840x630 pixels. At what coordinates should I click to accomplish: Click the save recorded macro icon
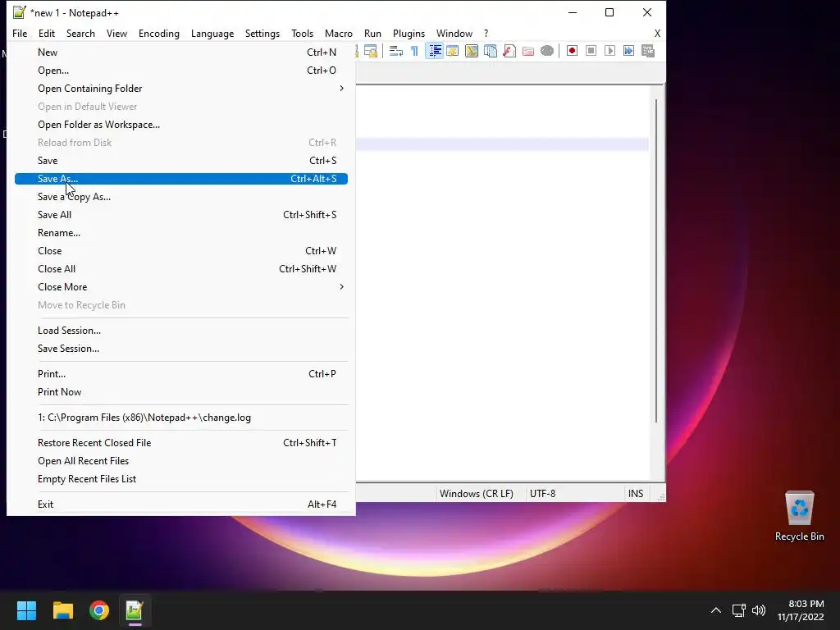[648, 51]
